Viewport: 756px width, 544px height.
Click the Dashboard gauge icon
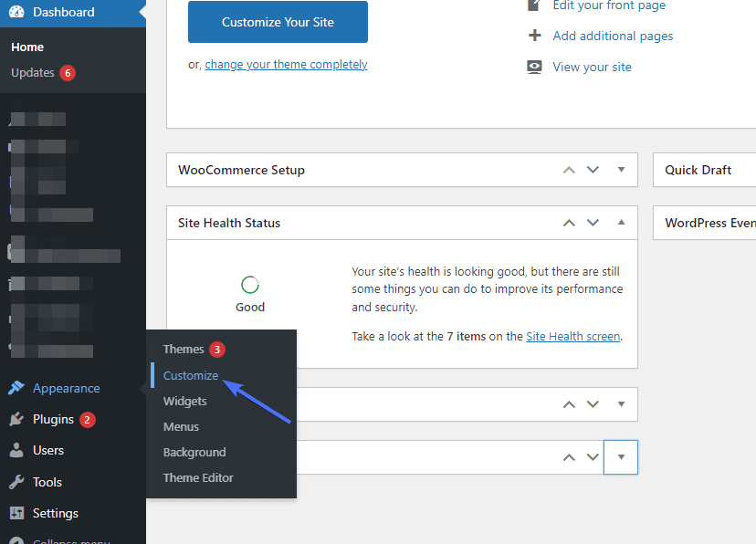coord(16,12)
